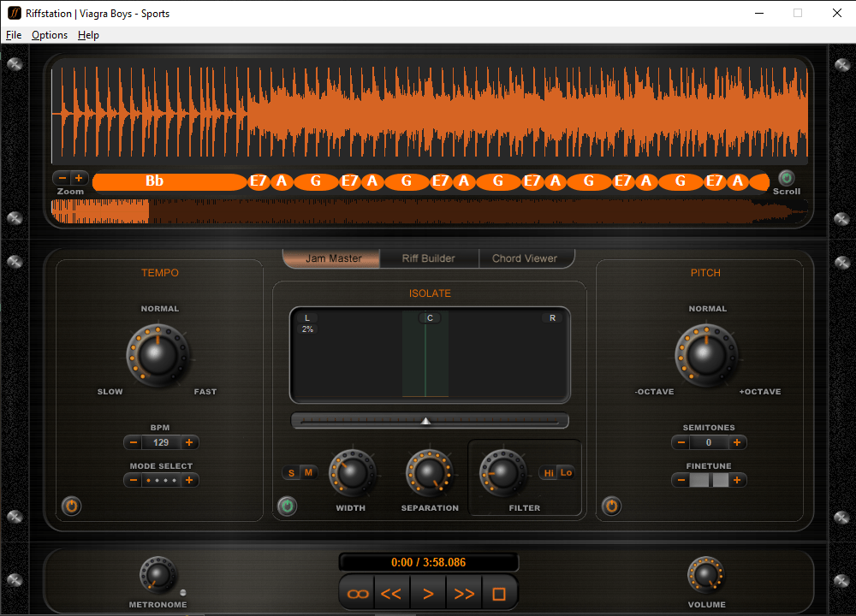
Task: Toggle the Lo filter button
Action: pyautogui.click(x=566, y=473)
